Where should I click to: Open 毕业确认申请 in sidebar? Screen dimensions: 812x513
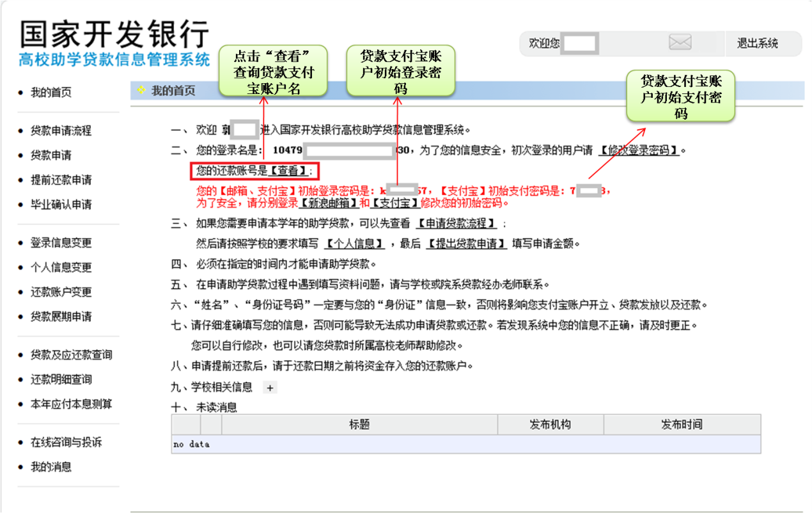click(x=61, y=205)
